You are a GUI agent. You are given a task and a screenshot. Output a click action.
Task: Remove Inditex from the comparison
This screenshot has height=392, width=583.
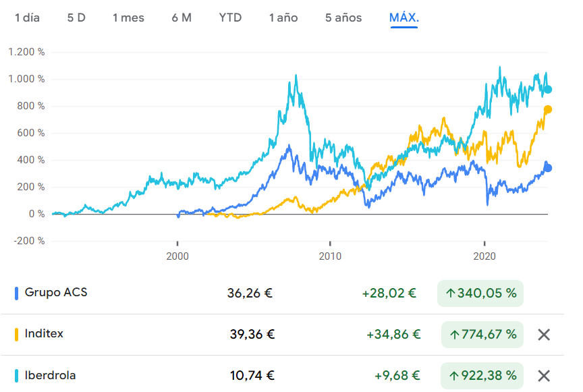(544, 334)
